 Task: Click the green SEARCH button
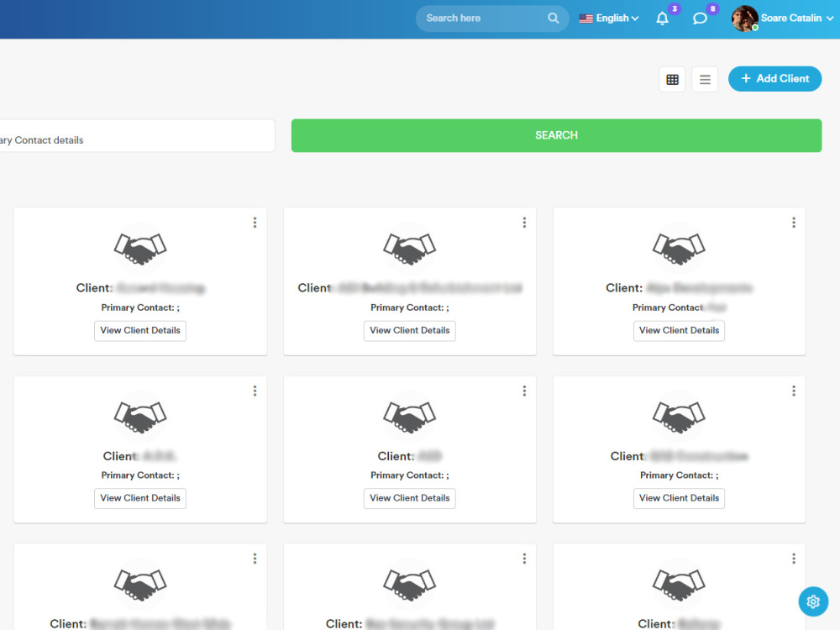(x=556, y=135)
